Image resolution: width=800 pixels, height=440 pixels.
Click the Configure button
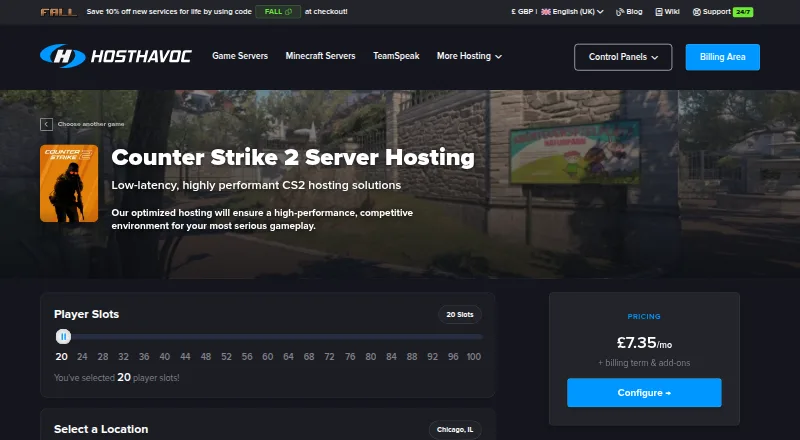[644, 393]
